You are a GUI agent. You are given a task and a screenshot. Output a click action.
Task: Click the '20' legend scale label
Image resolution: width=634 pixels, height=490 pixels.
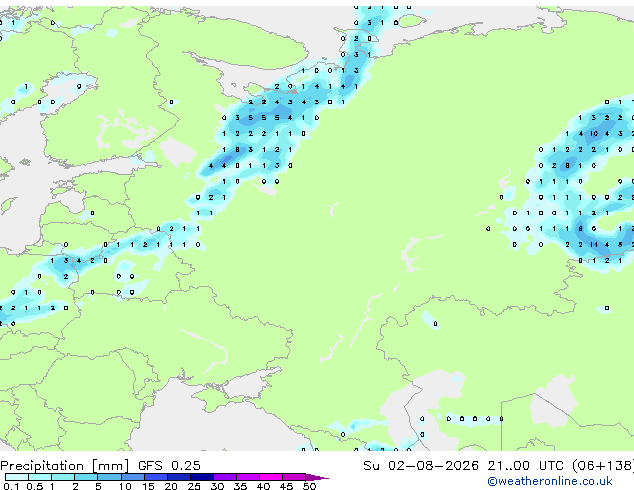[171, 486]
